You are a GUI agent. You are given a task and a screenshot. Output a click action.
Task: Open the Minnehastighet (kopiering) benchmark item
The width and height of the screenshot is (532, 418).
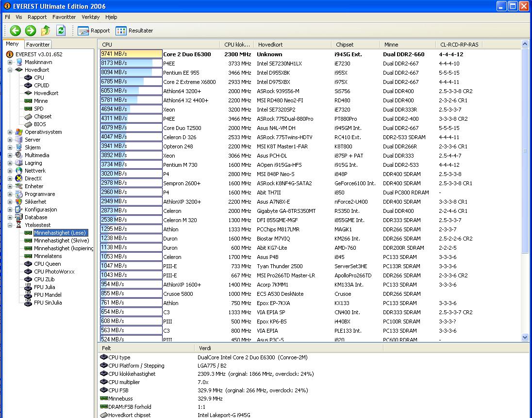[x=64, y=248]
